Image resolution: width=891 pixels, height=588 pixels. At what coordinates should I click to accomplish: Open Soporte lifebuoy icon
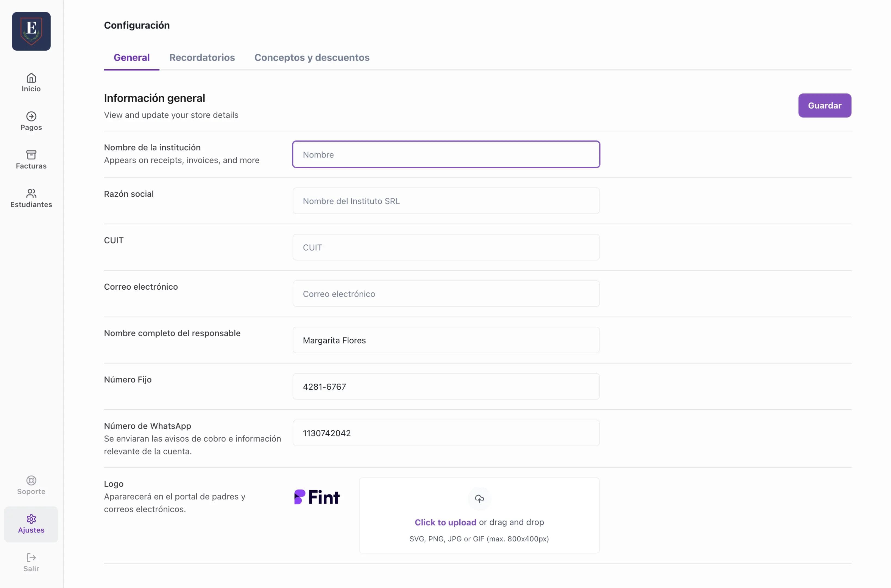[31, 480]
